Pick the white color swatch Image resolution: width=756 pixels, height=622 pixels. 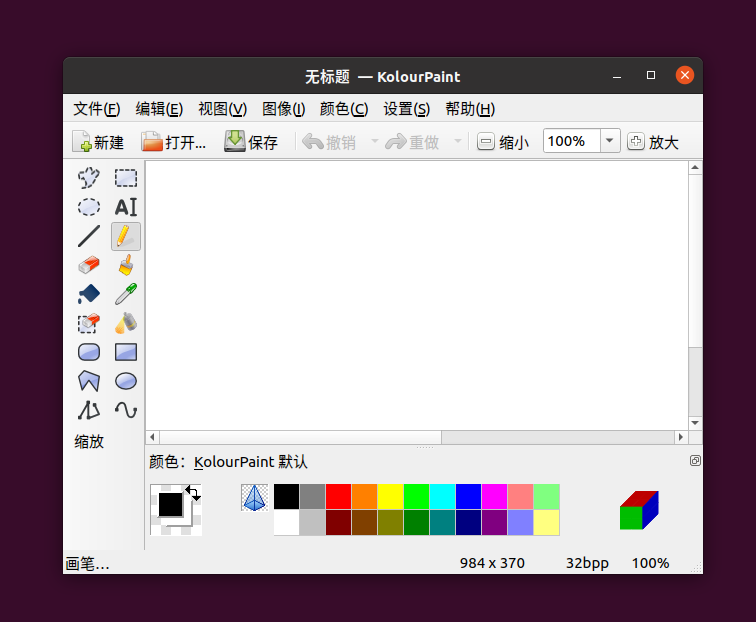pyautogui.click(x=286, y=522)
